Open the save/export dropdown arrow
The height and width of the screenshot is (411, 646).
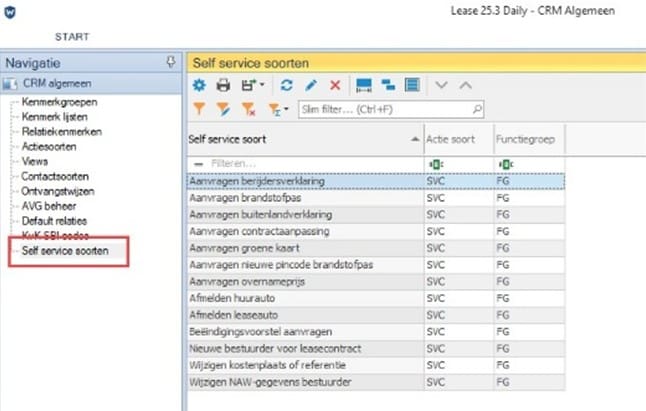tap(259, 87)
